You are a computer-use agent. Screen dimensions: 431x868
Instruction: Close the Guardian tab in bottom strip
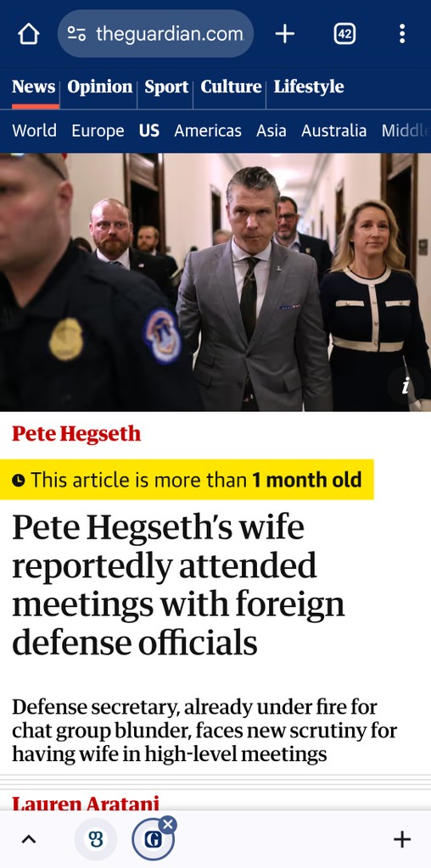tap(168, 825)
